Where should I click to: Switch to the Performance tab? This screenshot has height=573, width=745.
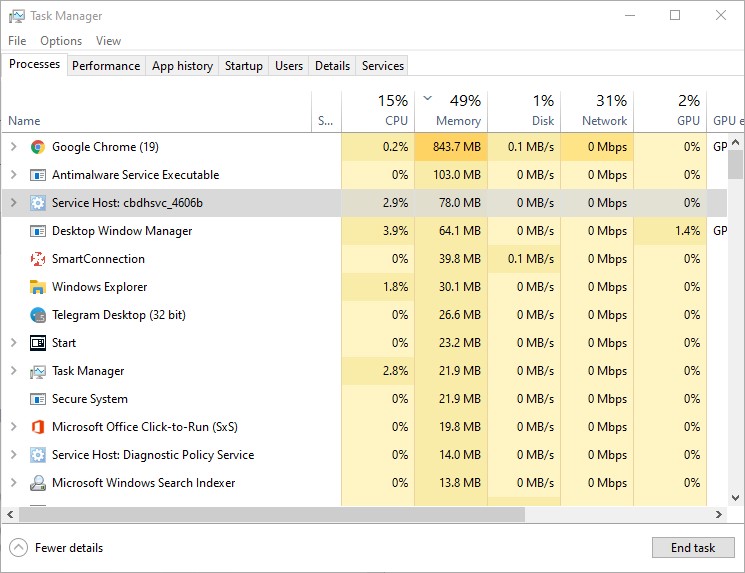pyautogui.click(x=106, y=66)
